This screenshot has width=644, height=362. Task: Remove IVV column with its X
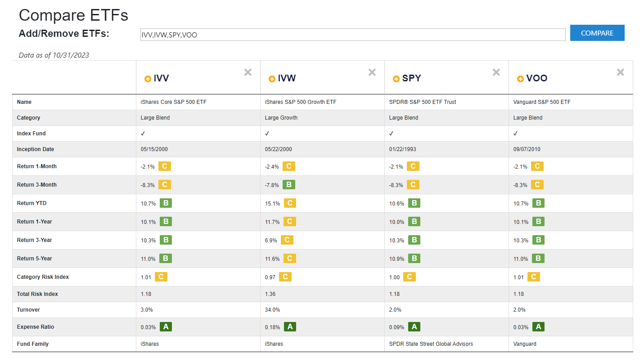pos(248,72)
